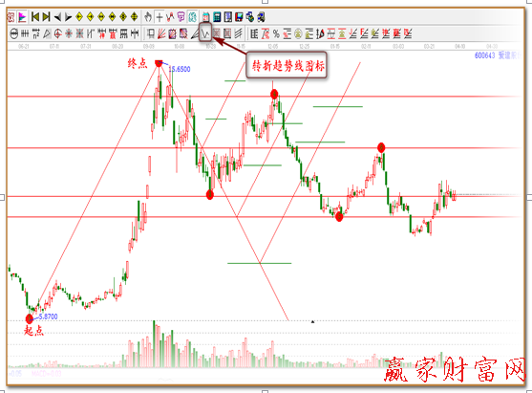The image size is (532, 393).
Task: Click the last yellow diamond zoom button
Action: tap(134, 16)
